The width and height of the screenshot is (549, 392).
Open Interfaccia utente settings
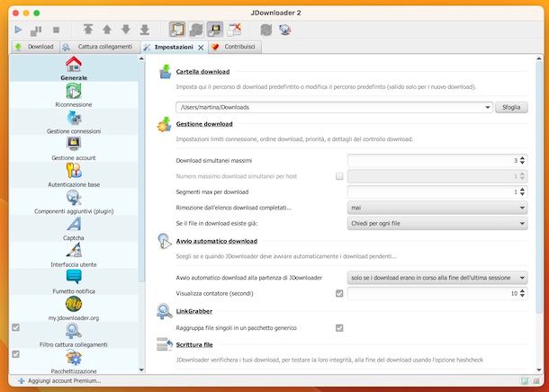click(x=74, y=255)
